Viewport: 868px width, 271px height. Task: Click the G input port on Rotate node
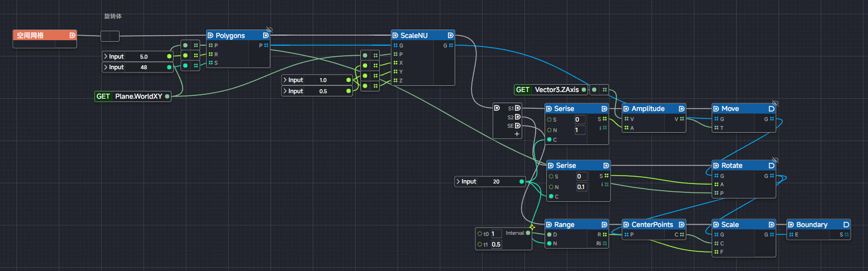coord(717,176)
